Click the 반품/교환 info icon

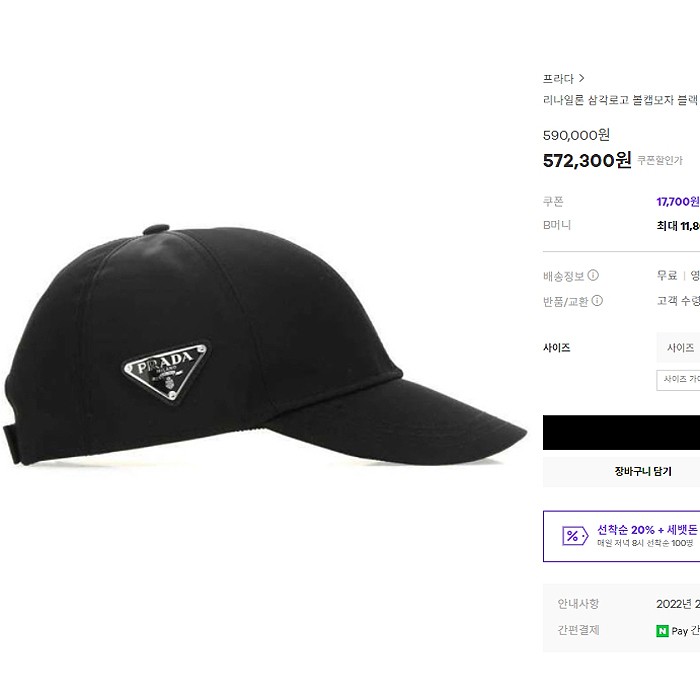click(x=597, y=301)
